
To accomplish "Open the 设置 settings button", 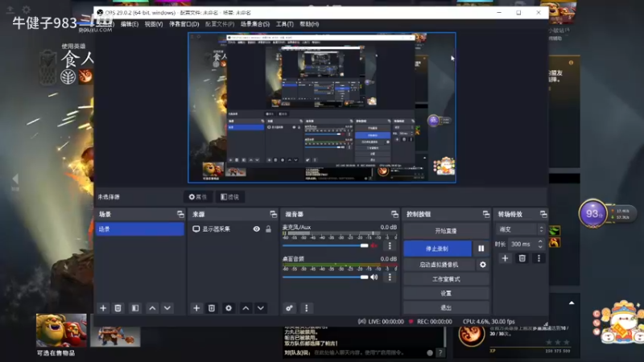I will pyautogui.click(x=446, y=293).
